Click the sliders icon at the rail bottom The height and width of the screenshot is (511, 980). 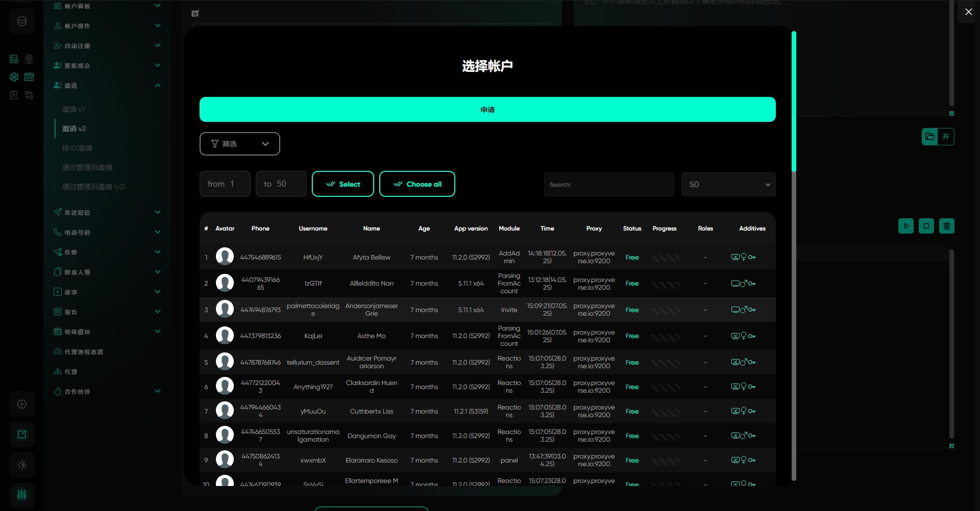click(22, 495)
